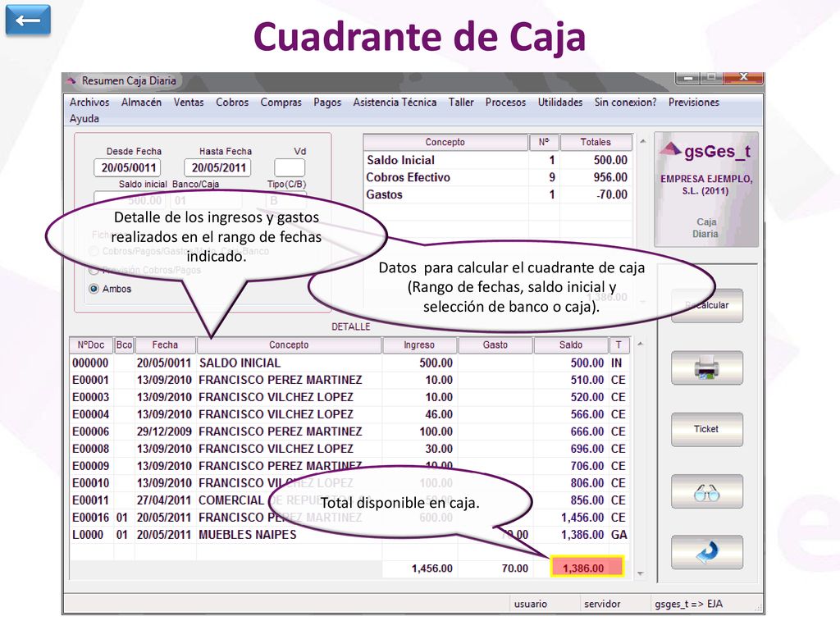The width and height of the screenshot is (840, 630).
Task: Click usuario in the status bar
Action: (x=531, y=604)
